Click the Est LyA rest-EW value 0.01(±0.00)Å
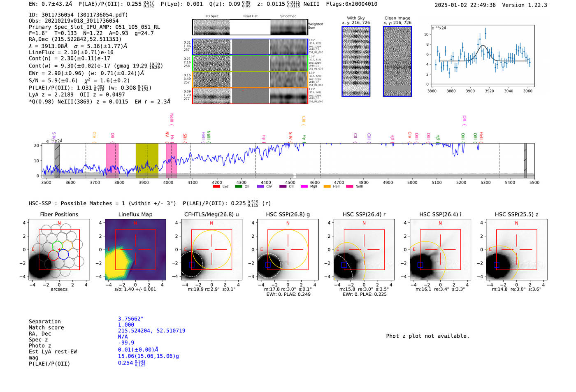The width and height of the screenshot is (576, 392). click(x=138, y=350)
